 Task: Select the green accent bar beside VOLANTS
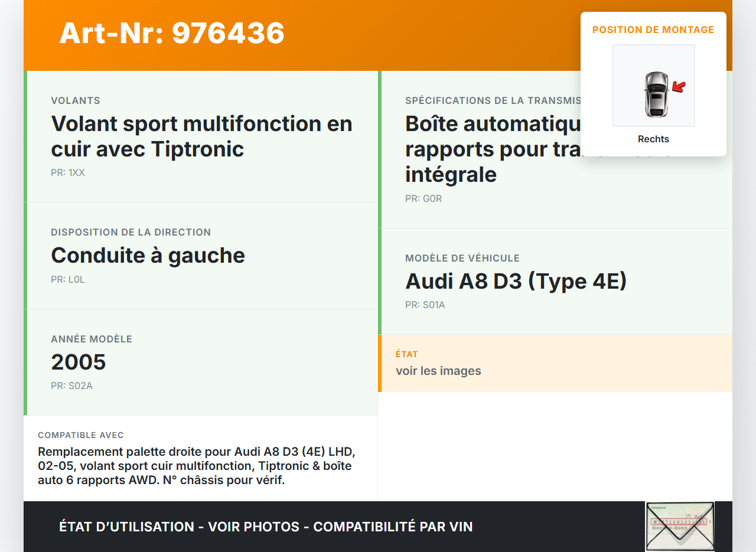25,136
